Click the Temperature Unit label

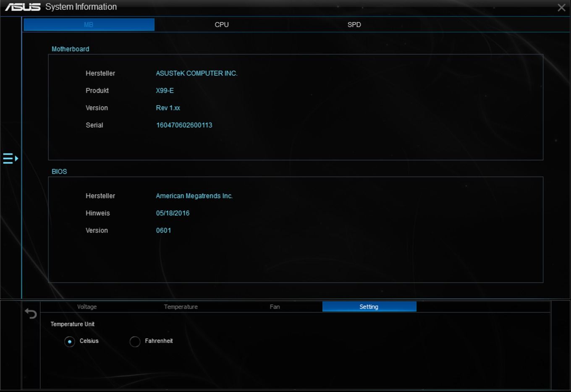tap(72, 324)
